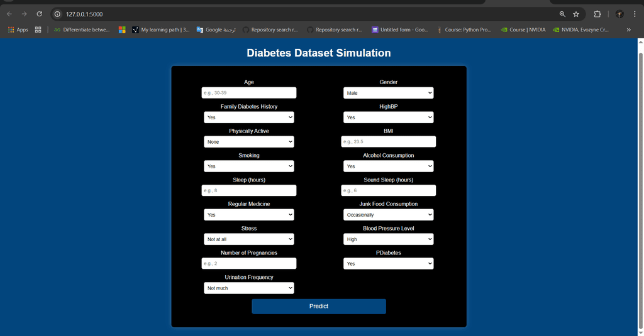Open the Smoking dropdown
Image resolution: width=644 pixels, height=336 pixels.
click(249, 166)
